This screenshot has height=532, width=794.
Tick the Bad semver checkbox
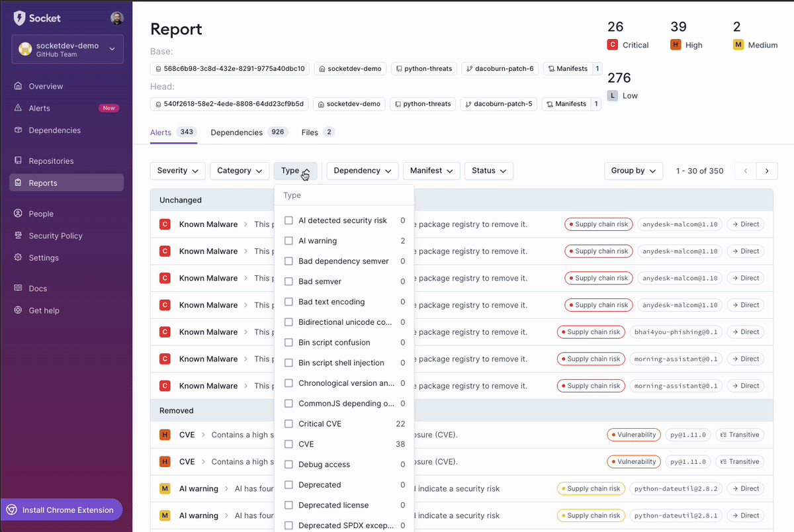[288, 281]
